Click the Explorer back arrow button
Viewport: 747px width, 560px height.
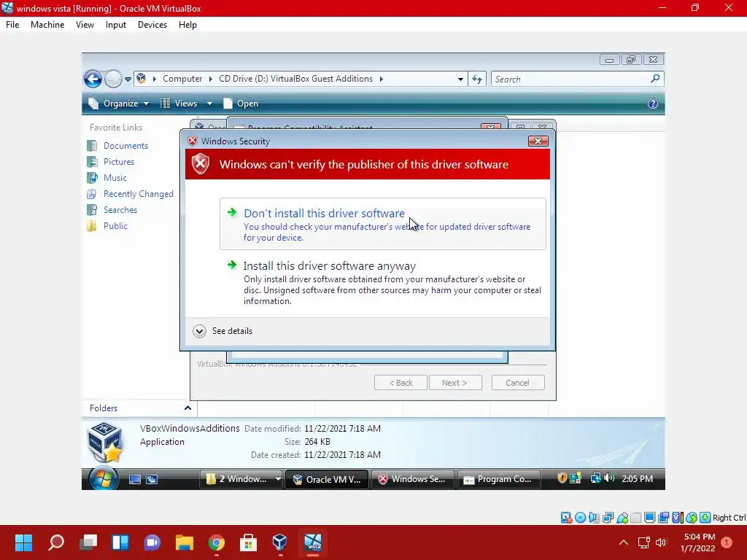coord(93,79)
